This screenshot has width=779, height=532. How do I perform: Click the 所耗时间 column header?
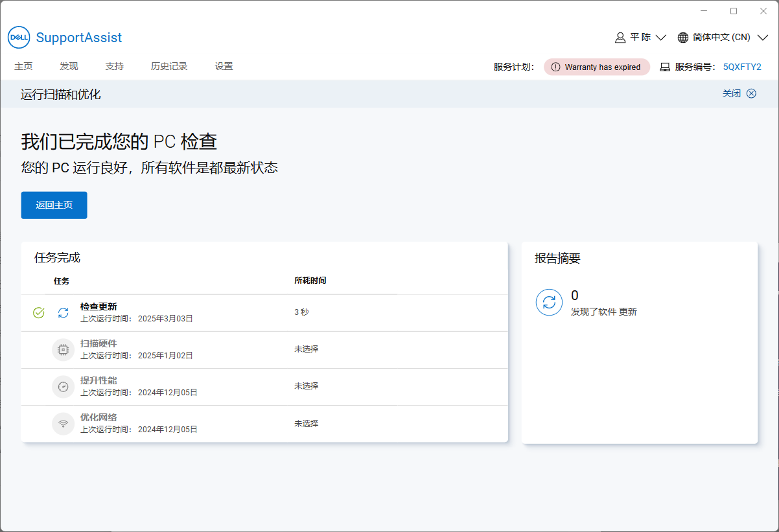tap(310, 281)
